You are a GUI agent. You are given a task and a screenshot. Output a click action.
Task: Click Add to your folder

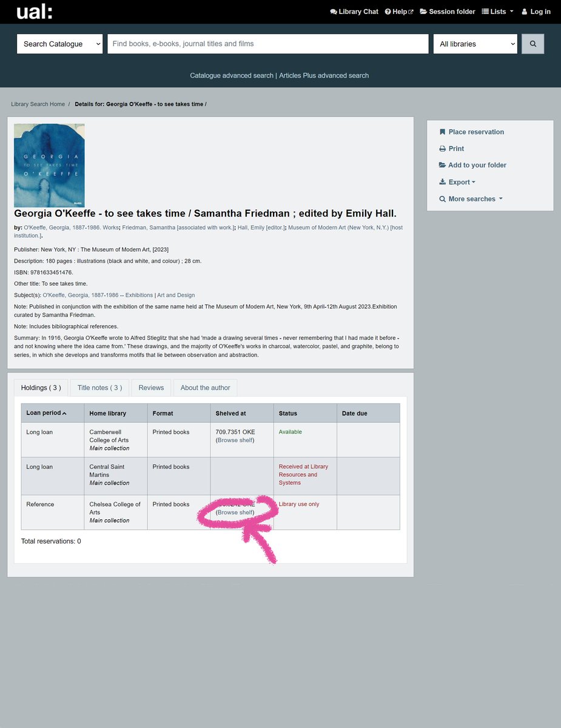[x=472, y=165]
